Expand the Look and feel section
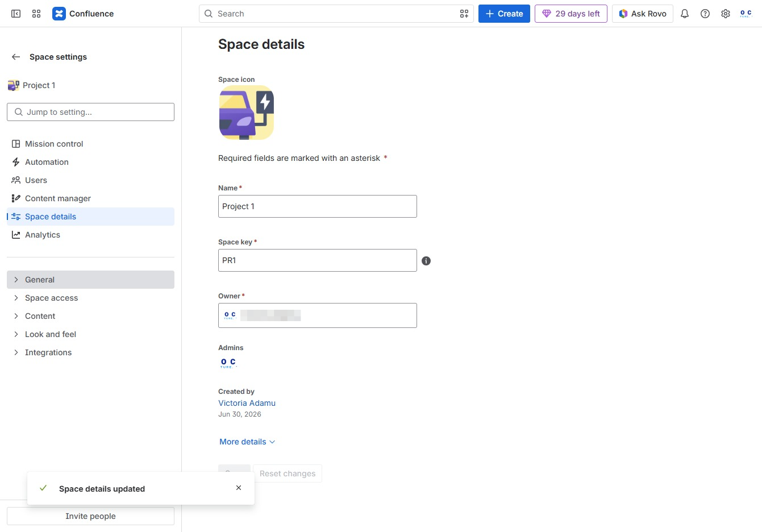762x532 pixels. 90,334
